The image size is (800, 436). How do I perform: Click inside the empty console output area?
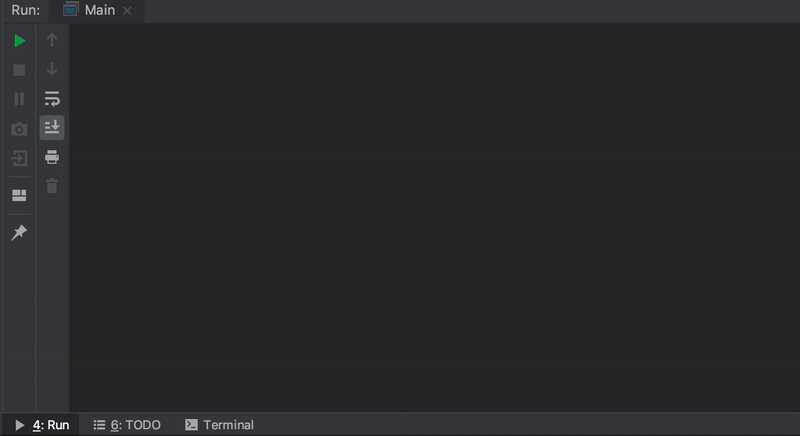tap(434, 217)
